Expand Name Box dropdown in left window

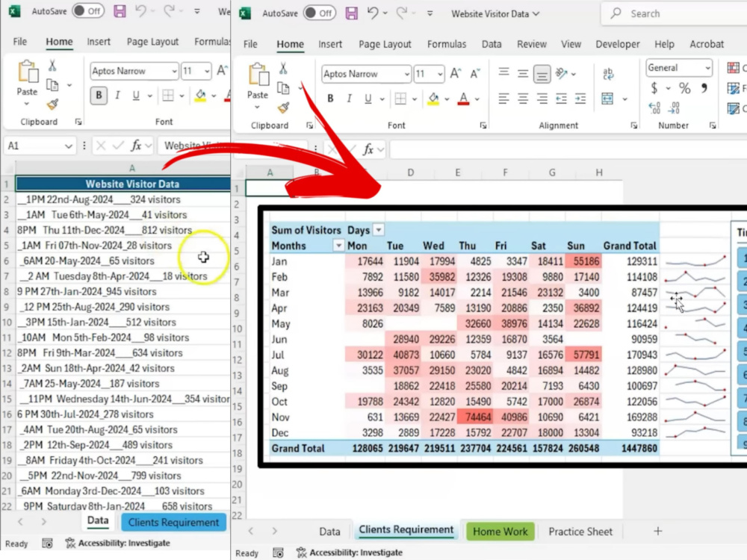pos(68,146)
